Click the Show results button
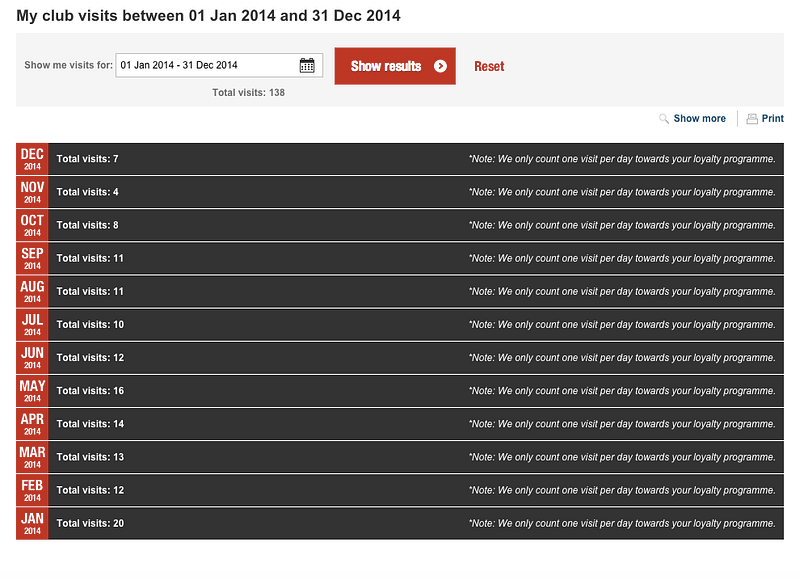Screen dimensions: 800x579 [x=395, y=66]
